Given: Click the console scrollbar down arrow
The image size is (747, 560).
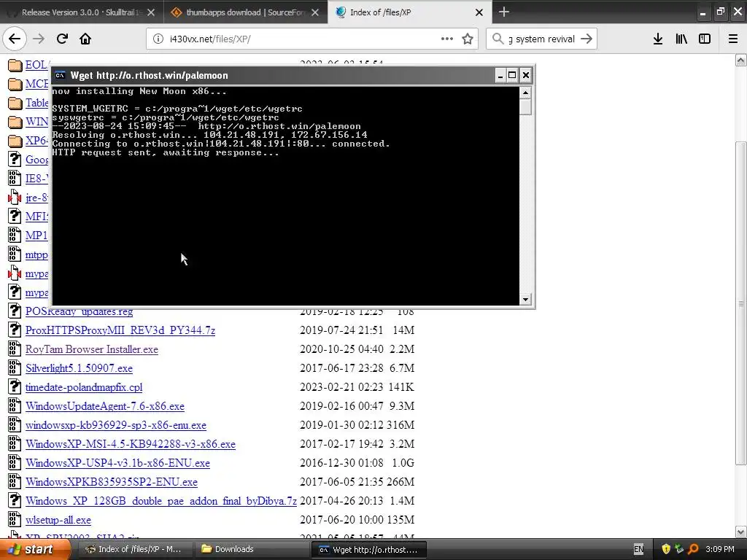Looking at the screenshot, I should [525, 300].
